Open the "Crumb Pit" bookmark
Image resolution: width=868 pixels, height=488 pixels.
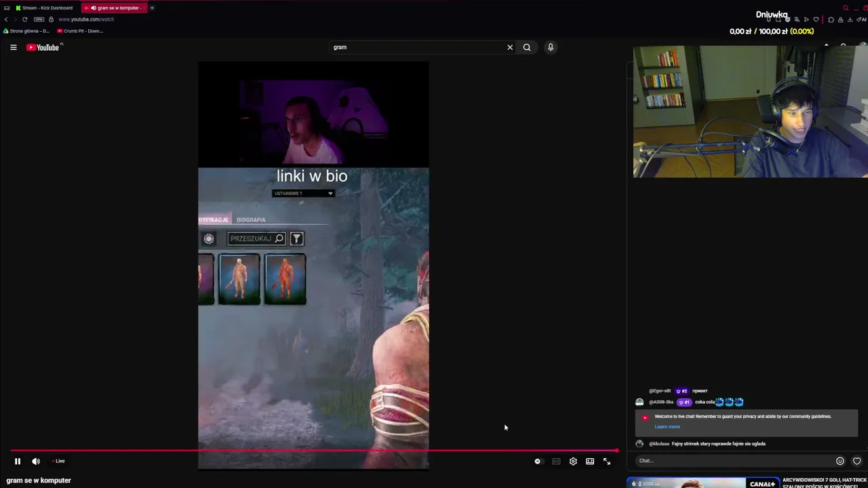tap(80, 31)
